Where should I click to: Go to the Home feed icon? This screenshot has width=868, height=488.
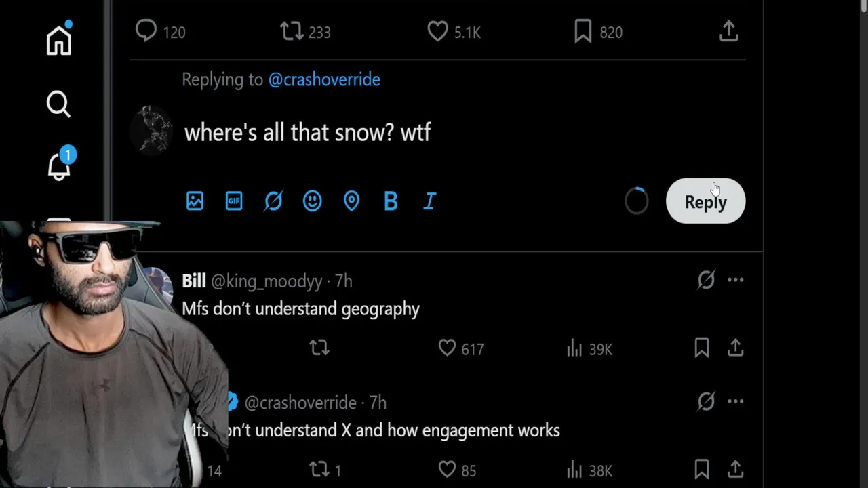pos(59,39)
